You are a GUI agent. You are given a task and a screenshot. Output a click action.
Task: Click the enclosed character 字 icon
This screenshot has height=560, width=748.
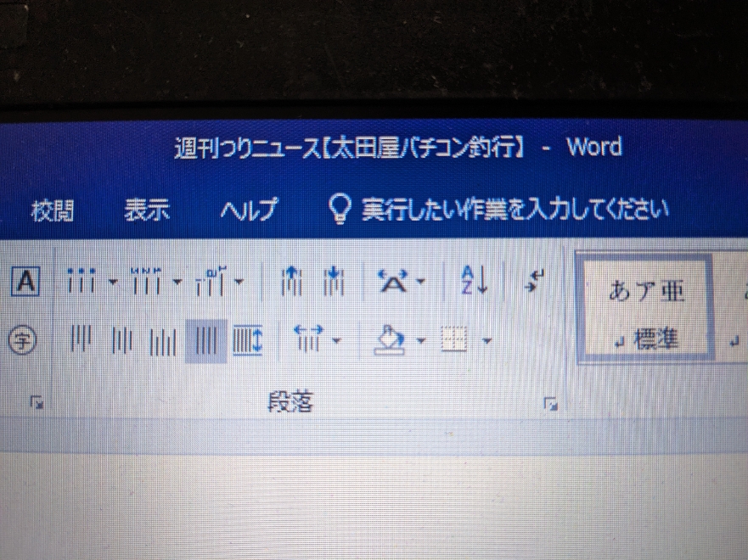tap(22, 341)
